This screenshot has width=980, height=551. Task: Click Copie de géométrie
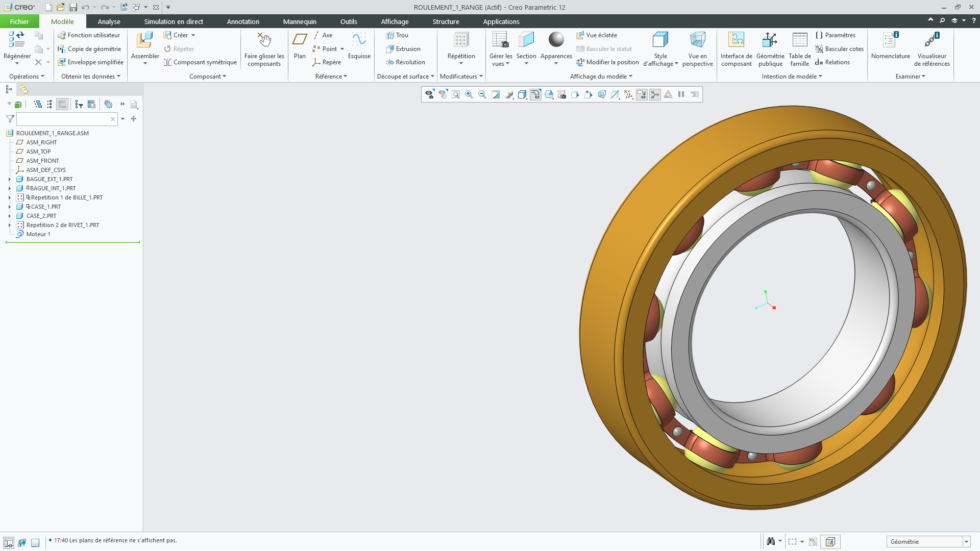point(89,49)
